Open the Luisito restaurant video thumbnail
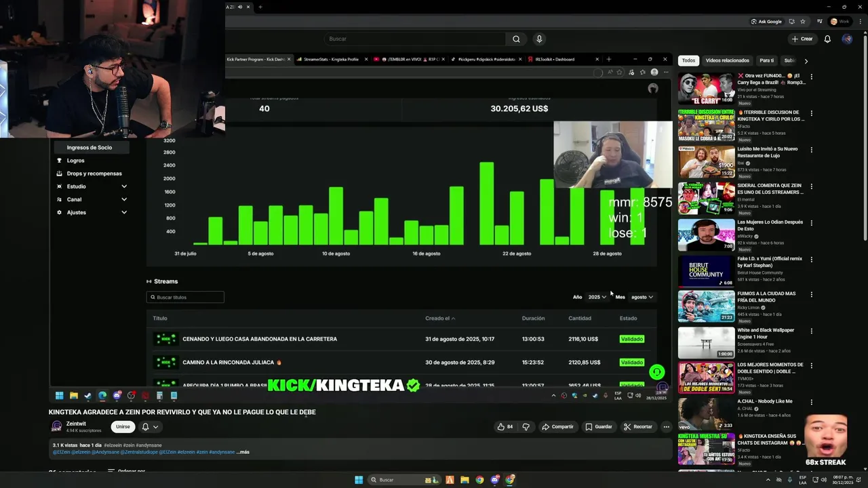868x488 pixels. click(706, 161)
